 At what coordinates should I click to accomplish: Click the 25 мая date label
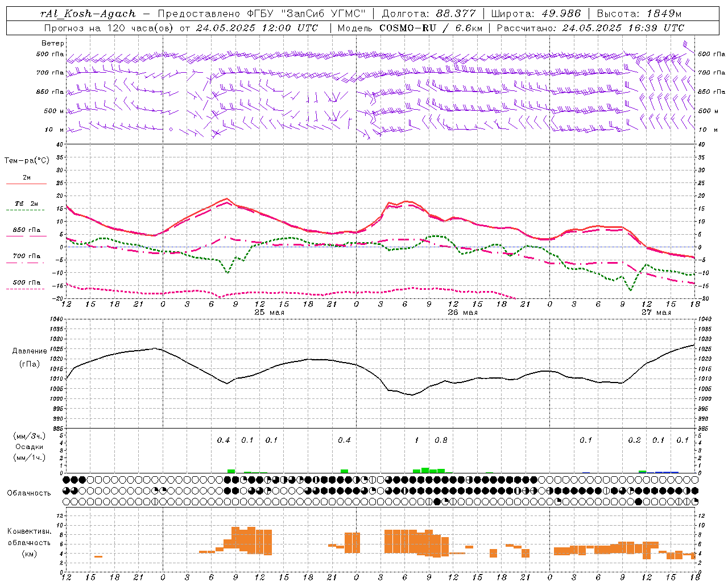click(269, 313)
